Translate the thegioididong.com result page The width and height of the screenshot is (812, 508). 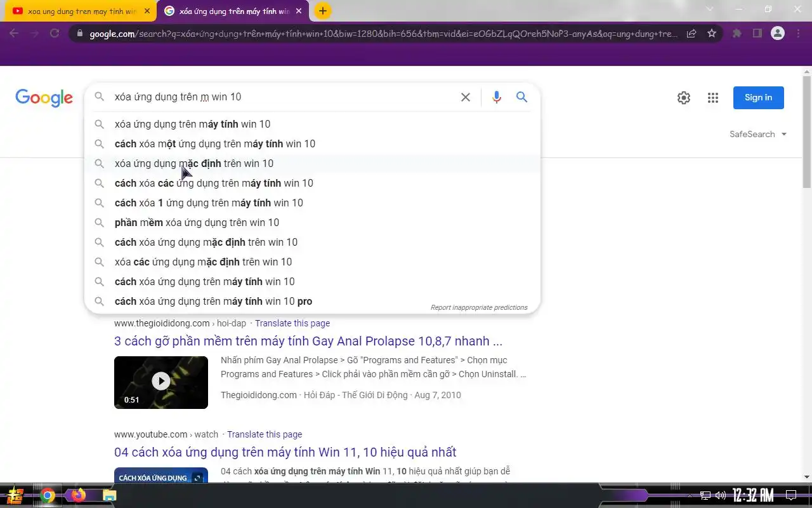[292, 323]
